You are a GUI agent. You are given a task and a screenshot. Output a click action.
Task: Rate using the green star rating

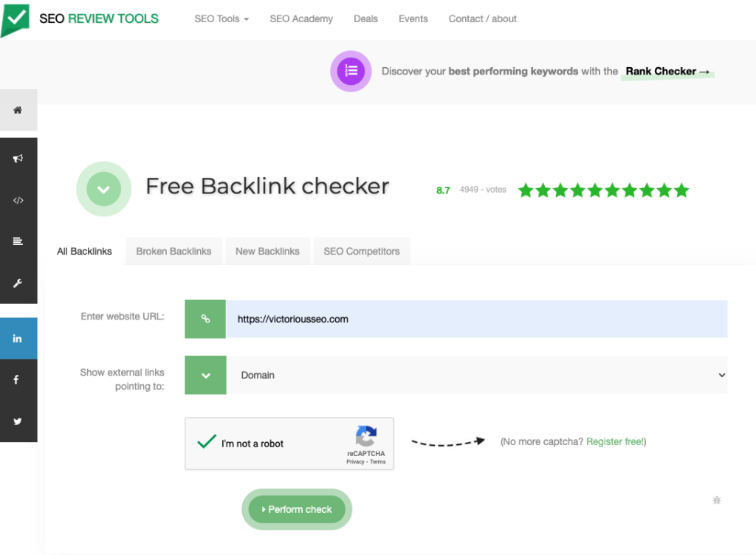603,190
